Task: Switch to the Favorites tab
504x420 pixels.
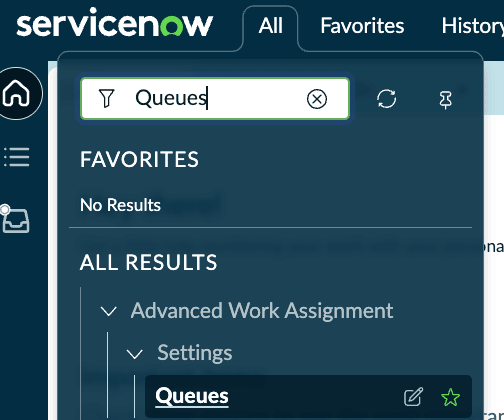Action: click(362, 26)
